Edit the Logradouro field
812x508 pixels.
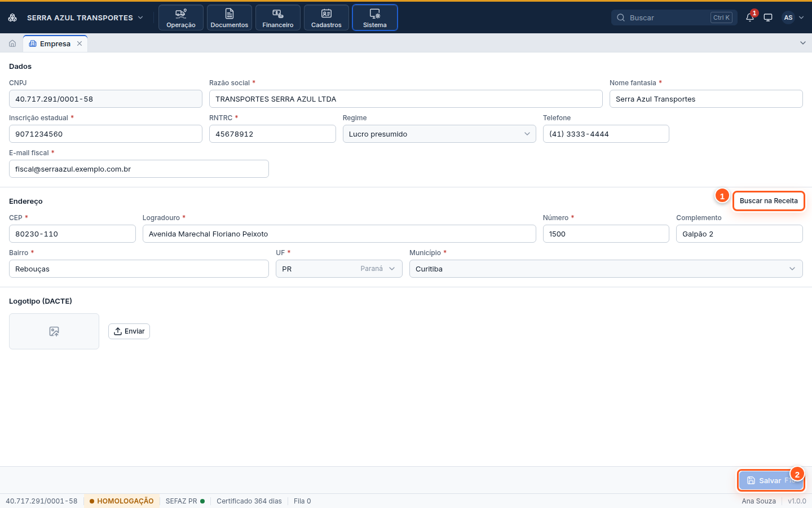[x=339, y=234]
